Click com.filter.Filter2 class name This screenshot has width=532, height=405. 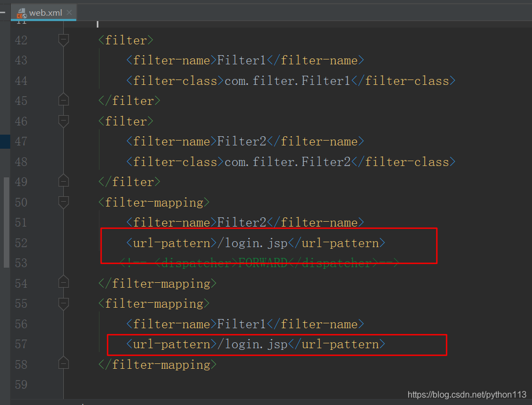click(288, 162)
